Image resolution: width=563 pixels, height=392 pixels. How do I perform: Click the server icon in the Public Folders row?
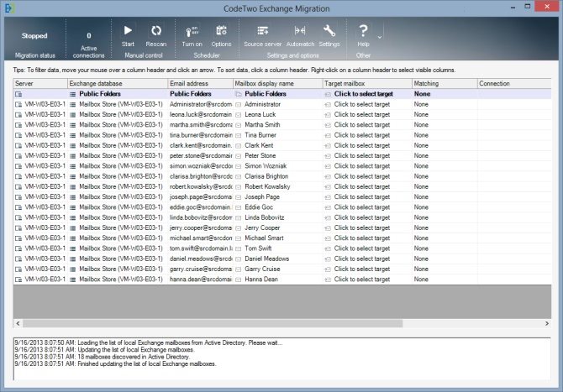18,94
